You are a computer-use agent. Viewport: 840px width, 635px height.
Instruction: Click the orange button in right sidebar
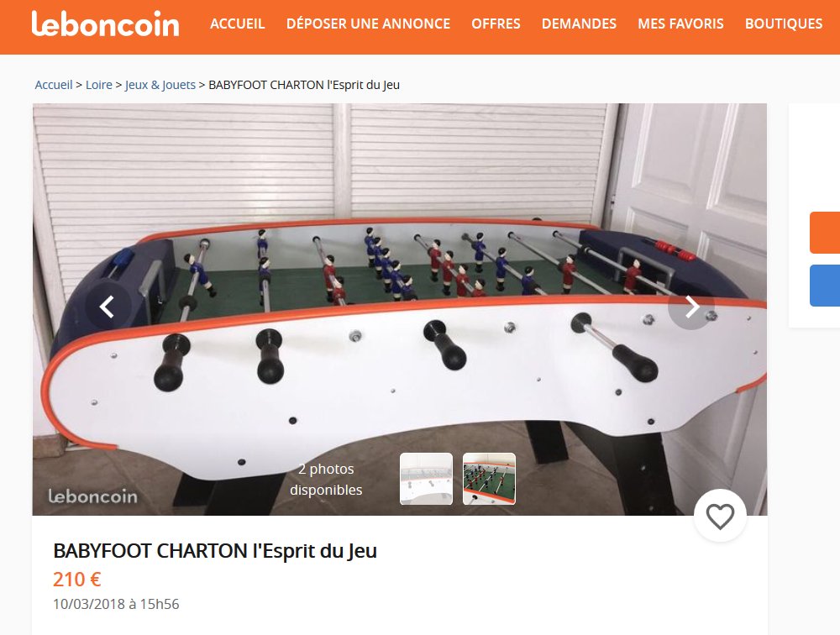[x=825, y=233]
